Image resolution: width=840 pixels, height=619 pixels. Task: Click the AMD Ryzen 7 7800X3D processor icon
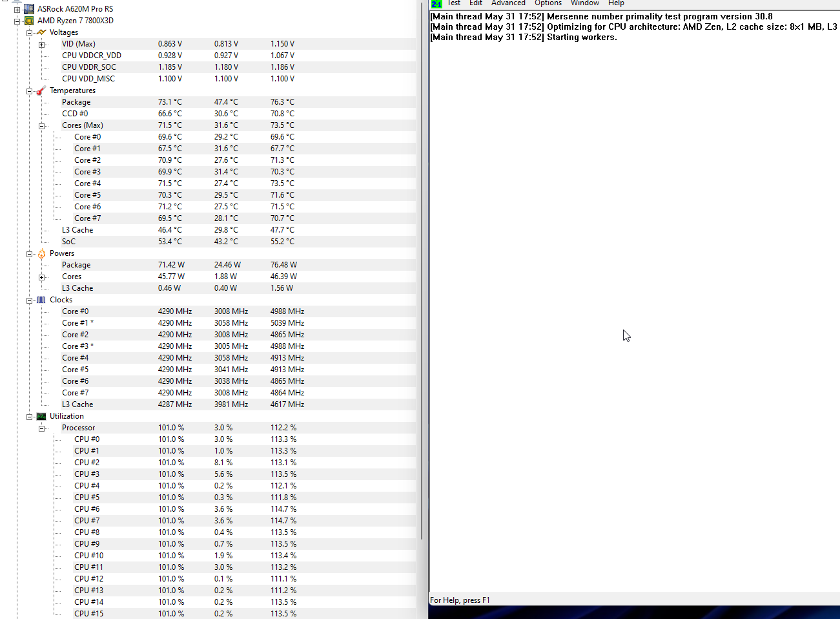click(29, 21)
